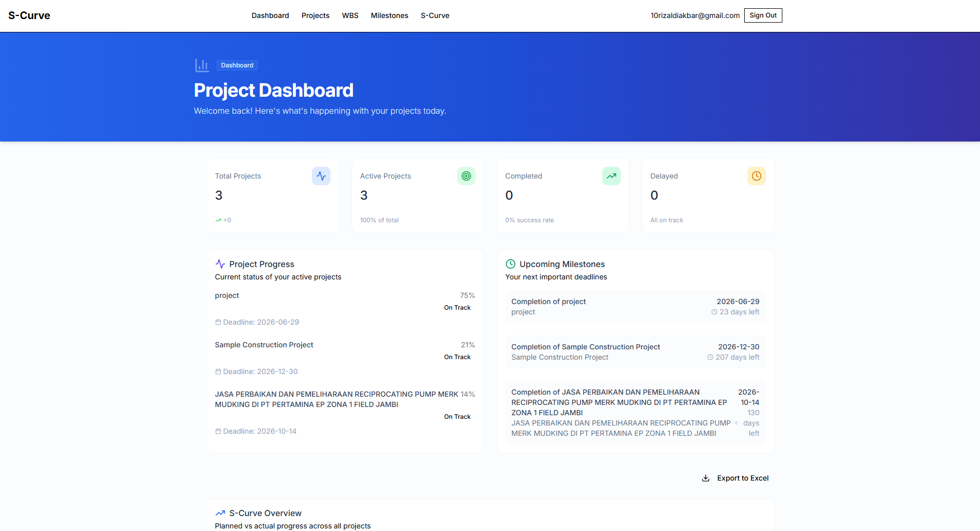Click the 2026-06-29 milestone date

[738, 302]
